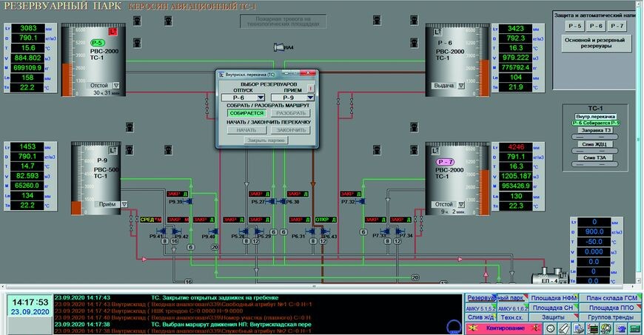This screenshot has width=644, height=335.
Task: Click the HA4 pump icon
Action: point(279,47)
